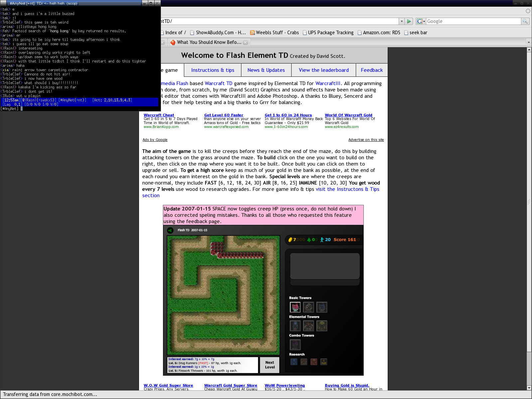Pick the first Elemental Towers icon
532x399 pixels.
point(295,326)
